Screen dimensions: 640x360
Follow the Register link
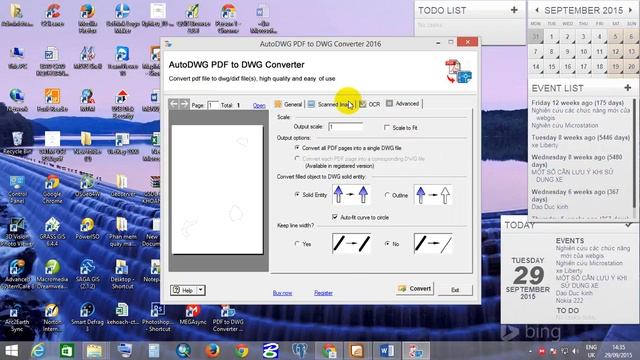(323, 293)
